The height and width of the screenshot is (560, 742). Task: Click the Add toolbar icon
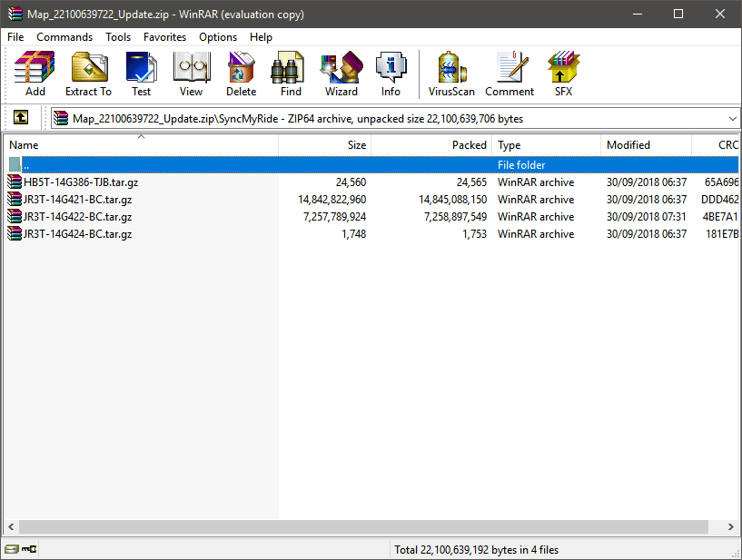35,74
